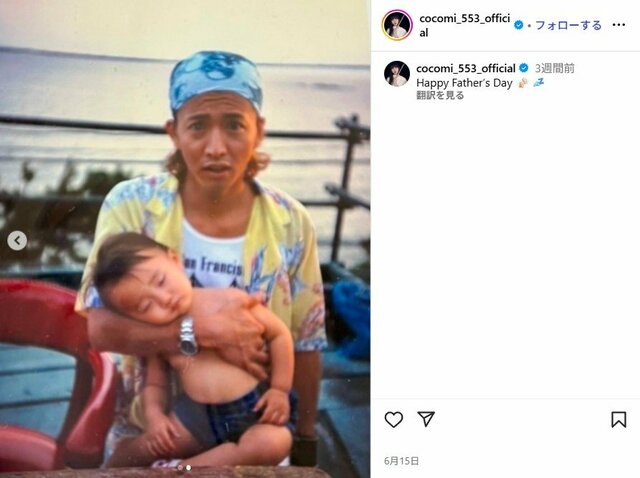This screenshot has width=640, height=478.
Task: Click the father and baby photo
Action: (x=185, y=239)
